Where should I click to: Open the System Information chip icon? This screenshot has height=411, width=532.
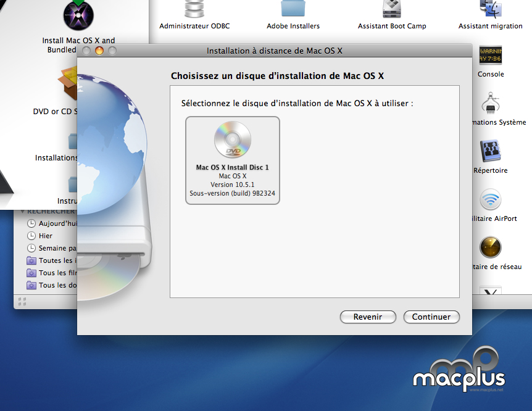click(491, 103)
